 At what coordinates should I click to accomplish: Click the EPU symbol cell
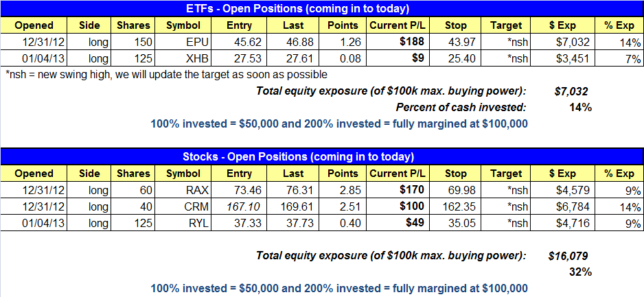(x=183, y=42)
